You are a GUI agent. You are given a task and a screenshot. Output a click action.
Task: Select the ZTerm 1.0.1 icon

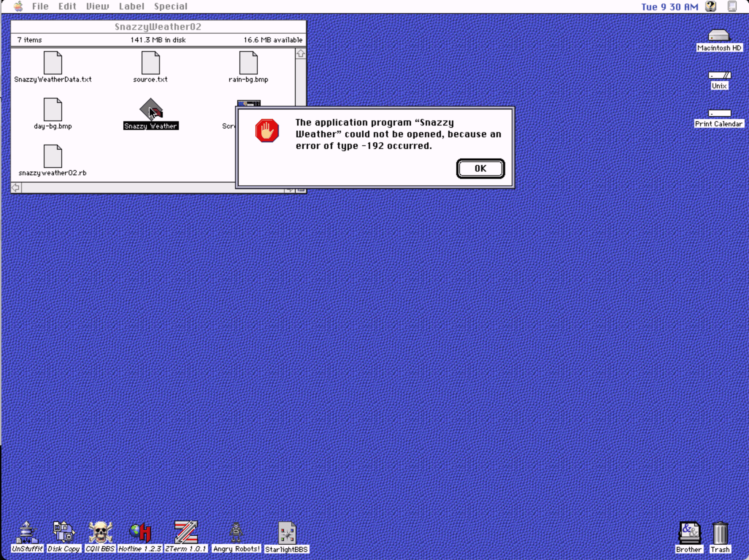click(186, 532)
